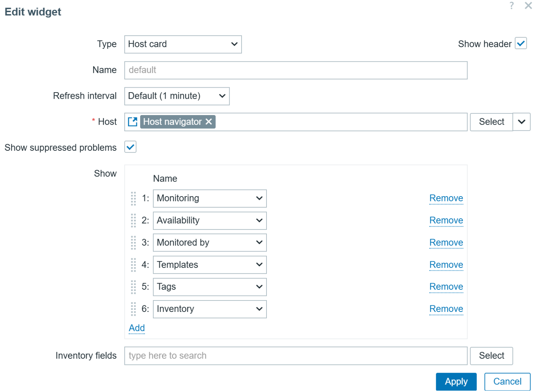Screen dimensions: 533x392
Task: Remove the Templates entry
Action: tap(446, 265)
